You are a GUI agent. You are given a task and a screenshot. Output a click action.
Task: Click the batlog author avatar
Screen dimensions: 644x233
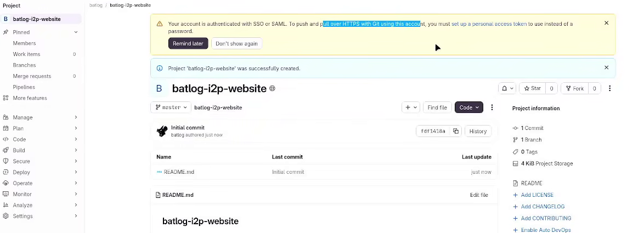click(x=162, y=131)
